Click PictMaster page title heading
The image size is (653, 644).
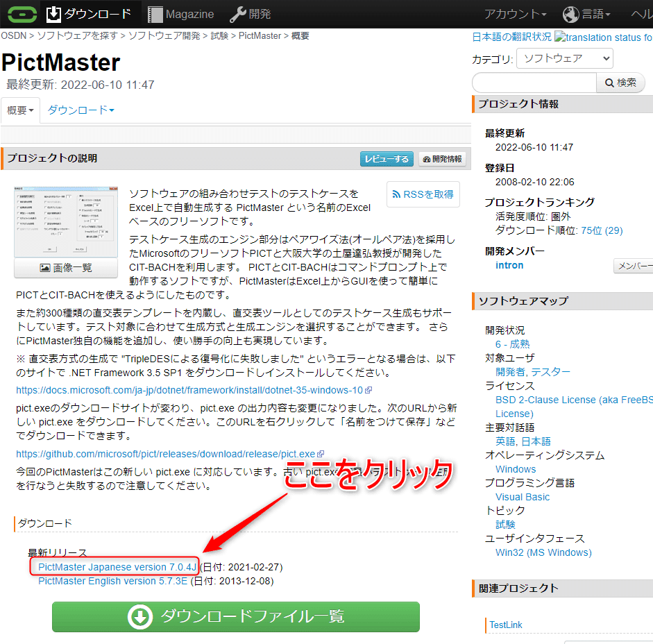[61, 62]
